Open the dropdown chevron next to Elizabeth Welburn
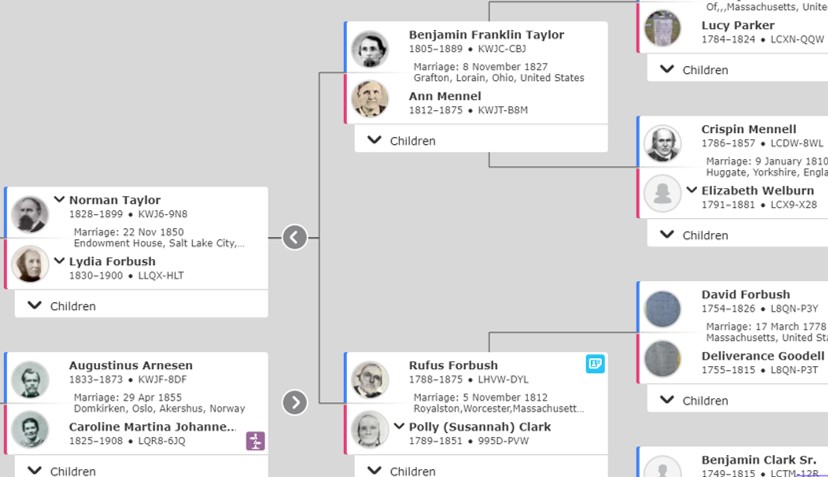 pyautogui.click(x=692, y=190)
